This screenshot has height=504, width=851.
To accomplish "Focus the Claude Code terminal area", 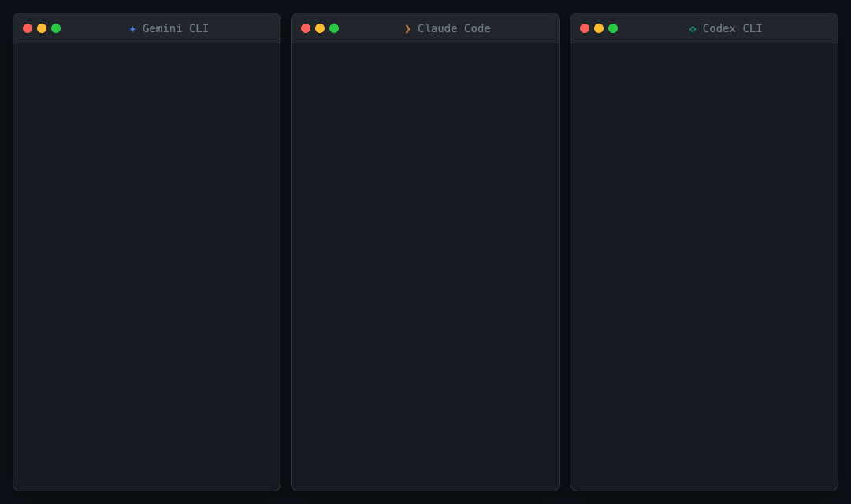I will click(425, 268).
